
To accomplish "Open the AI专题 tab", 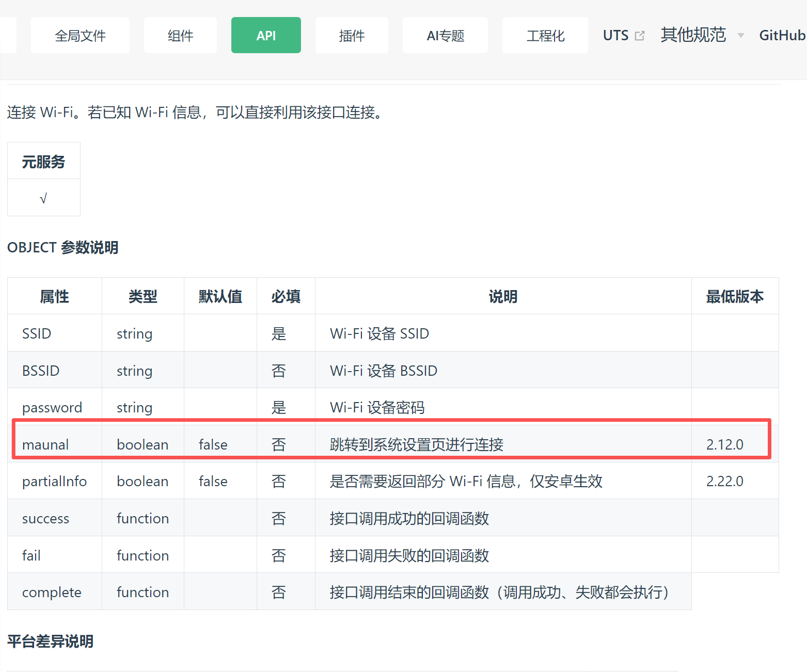I will (x=445, y=36).
